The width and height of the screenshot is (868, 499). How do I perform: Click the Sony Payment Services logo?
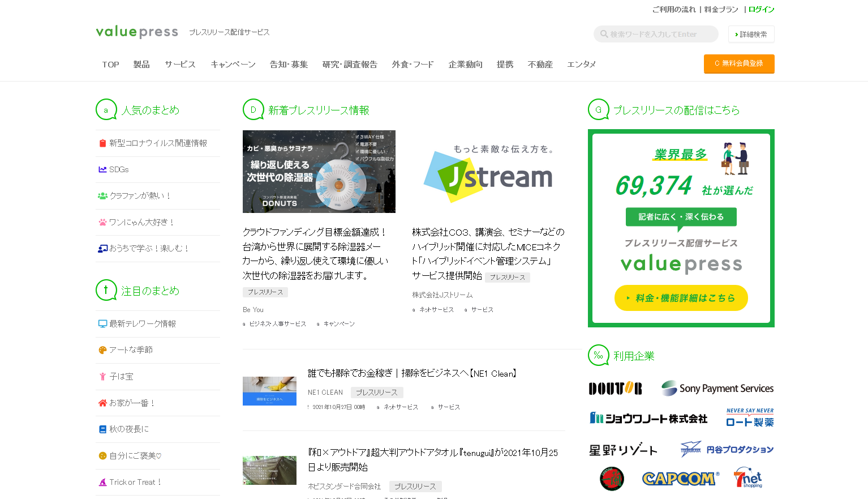[717, 388]
